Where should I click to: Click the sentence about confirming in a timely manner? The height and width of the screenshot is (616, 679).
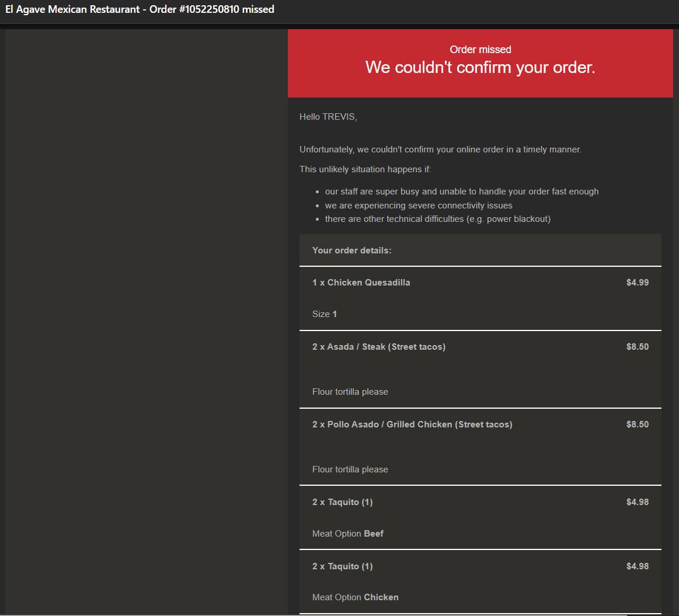[x=440, y=149]
